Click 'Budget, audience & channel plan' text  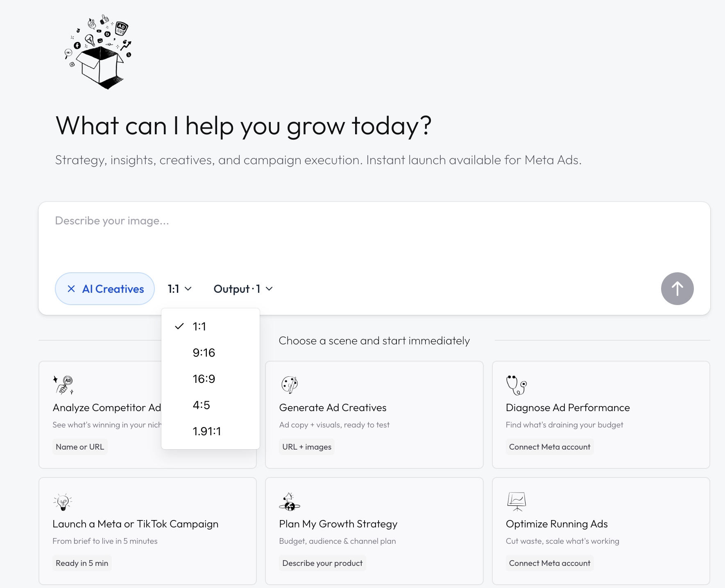(x=338, y=541)
